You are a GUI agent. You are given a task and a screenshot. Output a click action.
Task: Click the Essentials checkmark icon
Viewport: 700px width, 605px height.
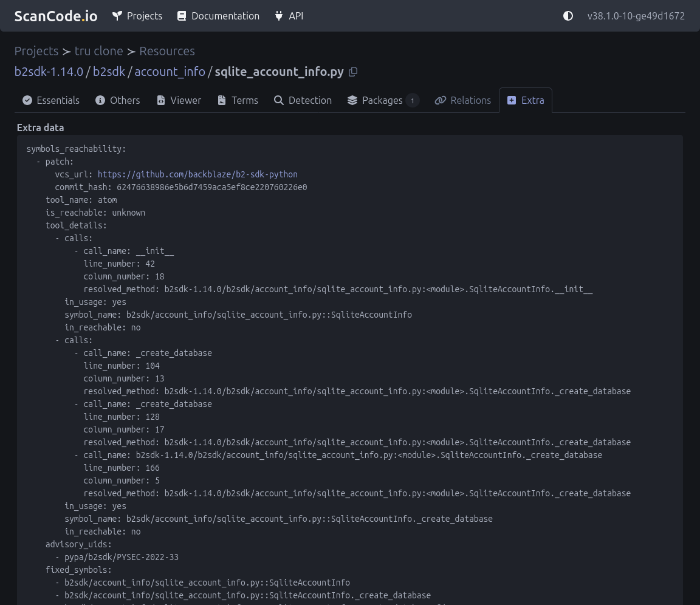point(27,100)
